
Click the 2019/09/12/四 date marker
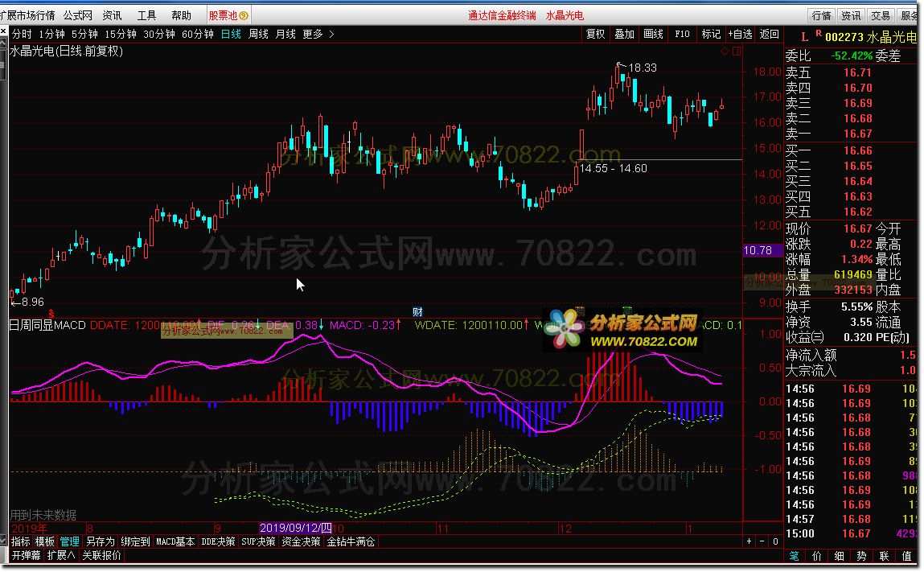(x=296, y=528)
